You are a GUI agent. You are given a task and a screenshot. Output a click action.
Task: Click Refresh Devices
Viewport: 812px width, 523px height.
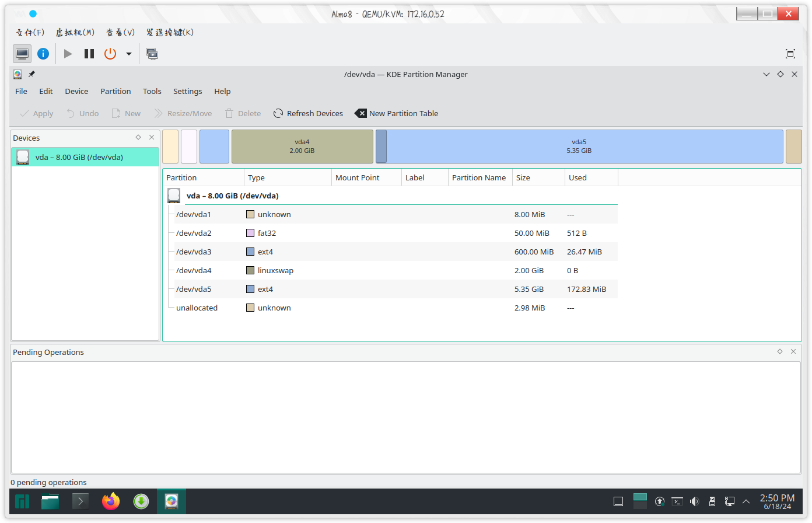tap(308, 113)
